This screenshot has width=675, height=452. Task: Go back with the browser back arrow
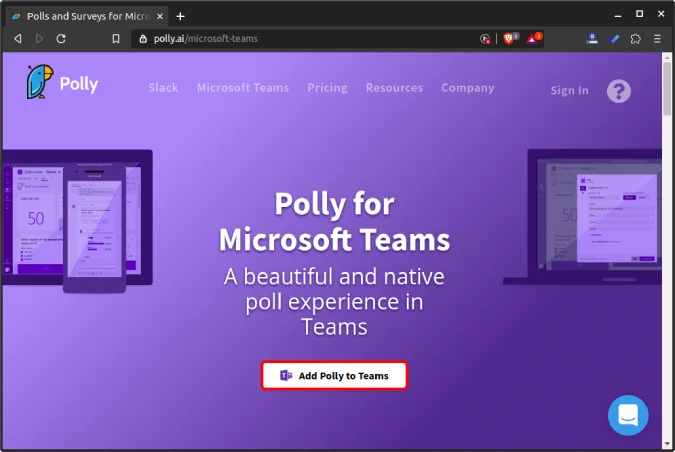[x=18, y=39]
